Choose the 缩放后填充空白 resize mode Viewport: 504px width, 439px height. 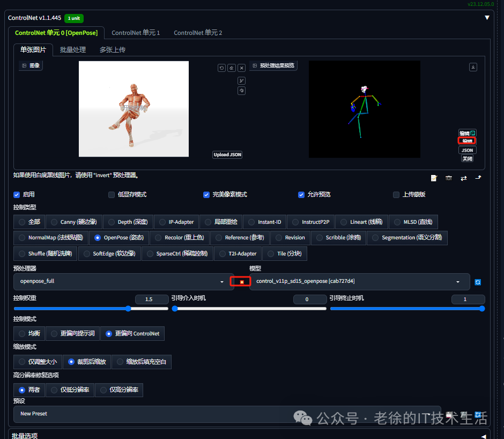pos(142,362)
